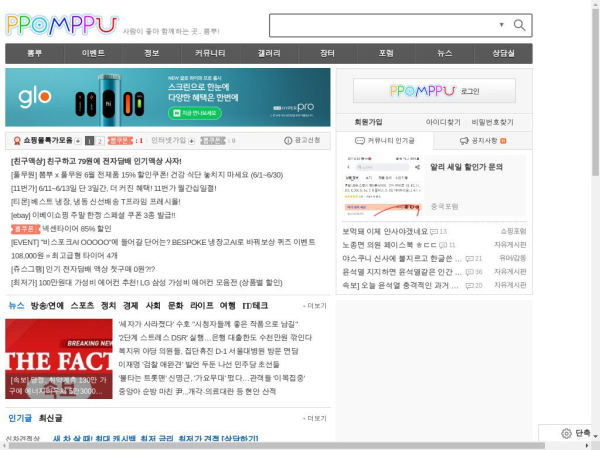Screen dimensions: 600x450
Task: Click the red 뽐쿠폰 badge with count 1
Action: (x=120, y=141)
